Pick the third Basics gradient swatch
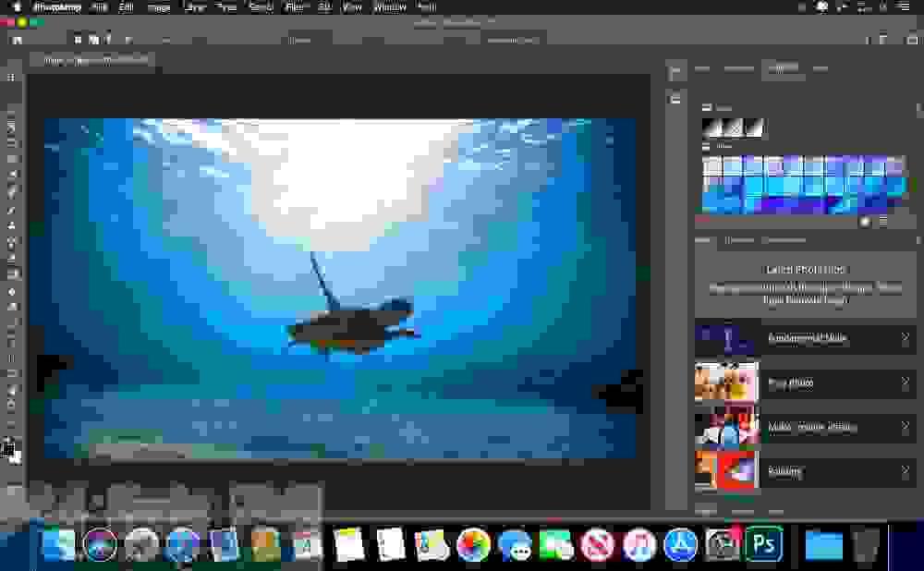924x571 pixels. 754,128
